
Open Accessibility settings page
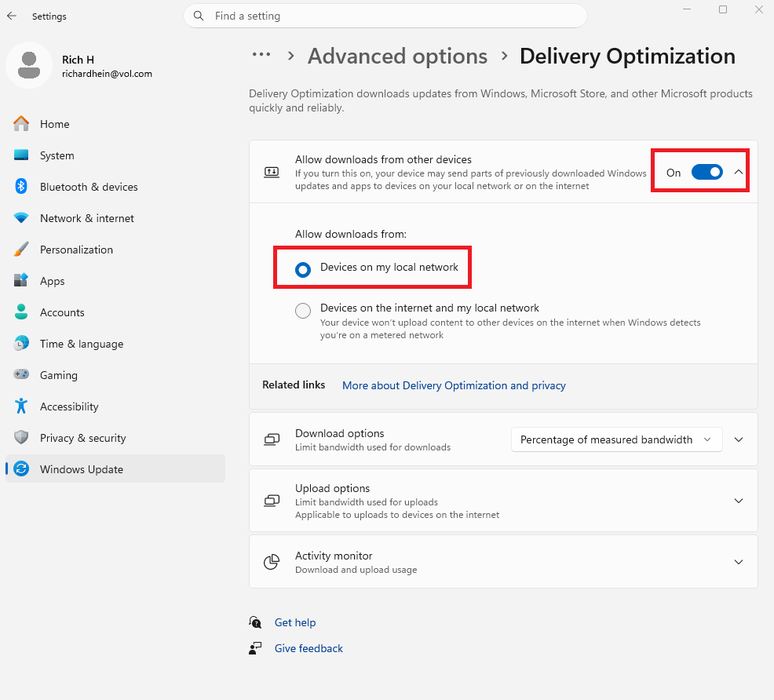click(115, 407)
